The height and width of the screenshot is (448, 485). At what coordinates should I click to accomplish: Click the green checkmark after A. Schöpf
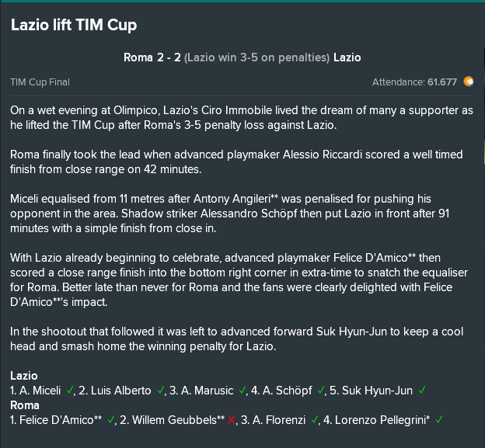coord(321,391)
